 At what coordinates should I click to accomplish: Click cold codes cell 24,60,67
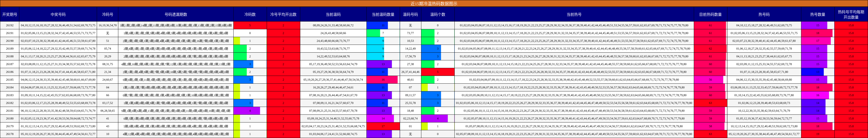tap(108, 79)
